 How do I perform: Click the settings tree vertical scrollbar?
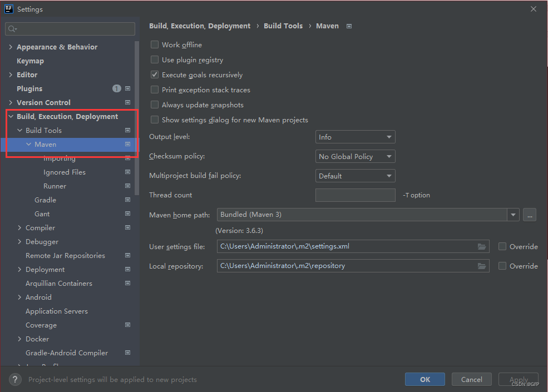pyautogui.click(x=137, y=118)
